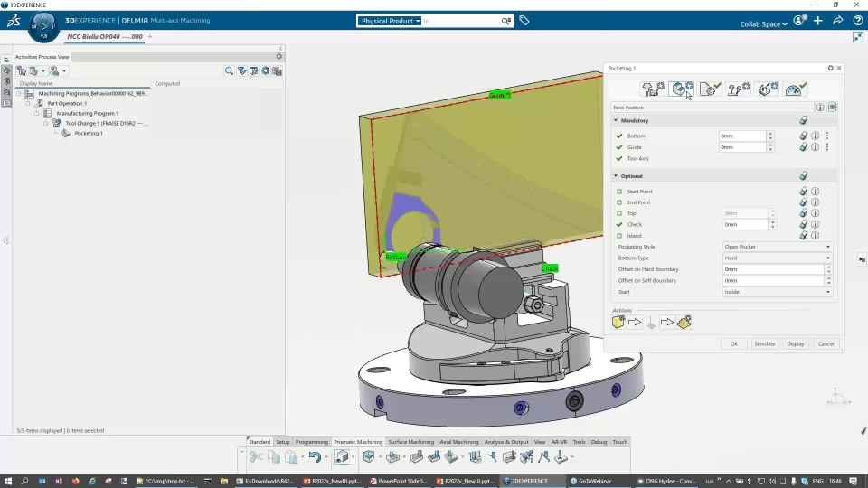
Task: Click the Display button
Action: click(x=796, y=343)
